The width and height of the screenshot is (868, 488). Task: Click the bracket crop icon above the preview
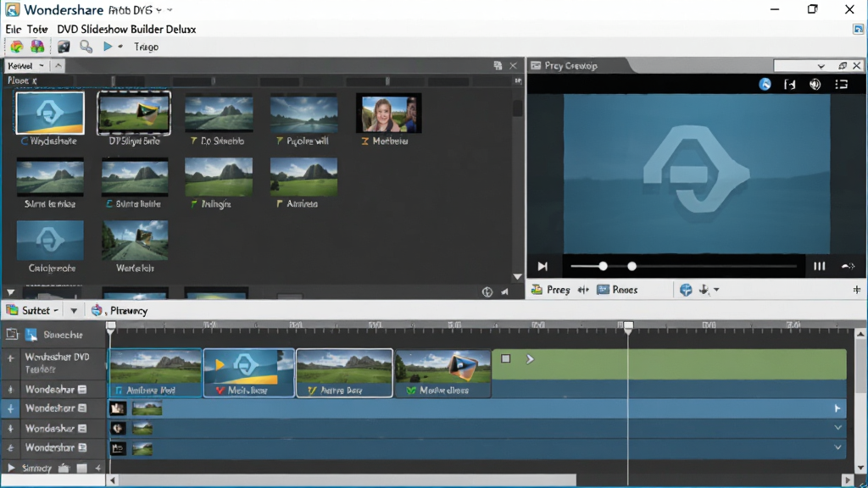(x=790, y=84)
